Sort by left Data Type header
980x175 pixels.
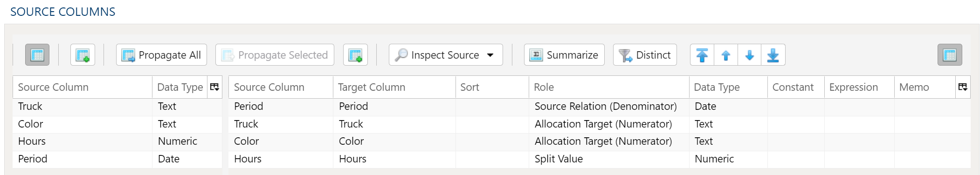180,87
